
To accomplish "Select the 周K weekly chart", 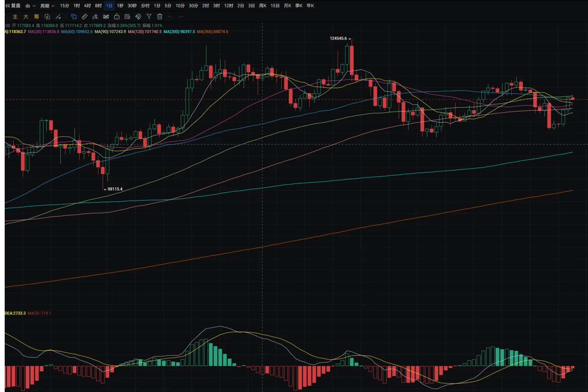I will coord(262,6).
